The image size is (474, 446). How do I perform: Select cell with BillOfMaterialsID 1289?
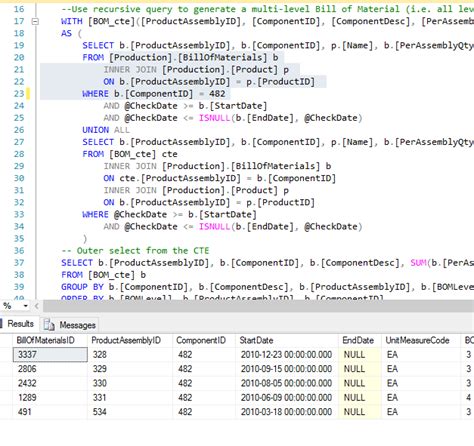50,398
